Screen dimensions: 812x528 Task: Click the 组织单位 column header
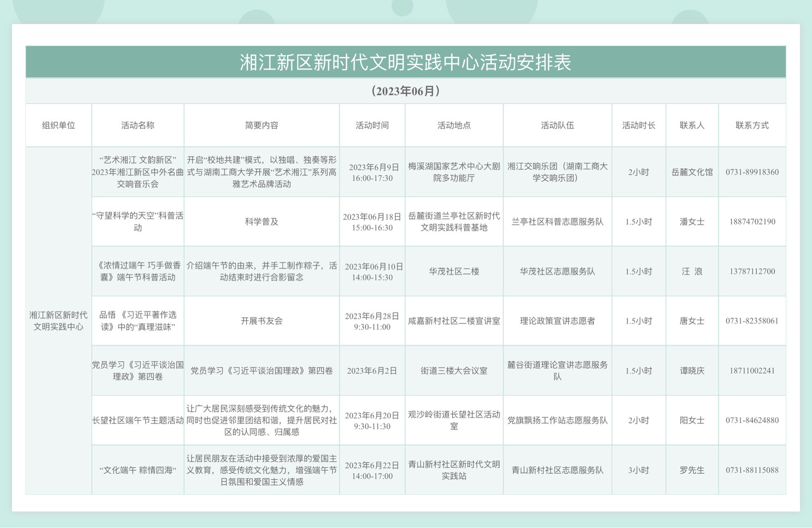pos(59,125)
